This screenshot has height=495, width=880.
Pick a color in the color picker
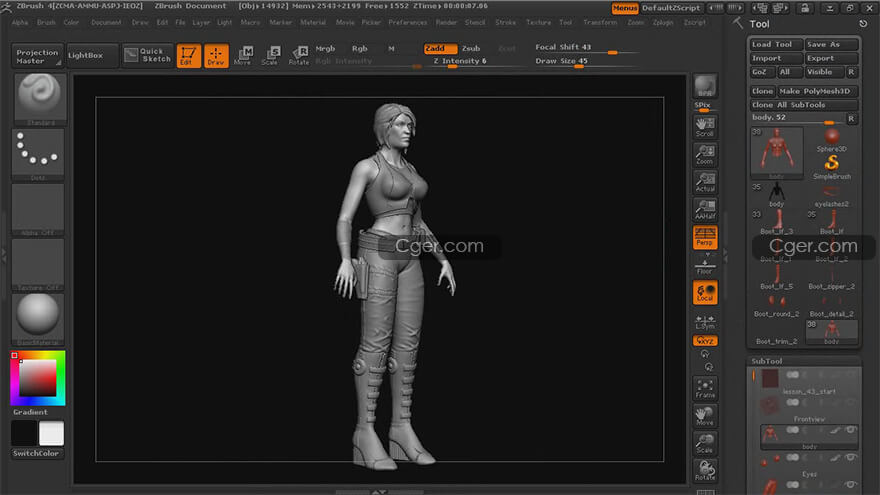(38, 378)
